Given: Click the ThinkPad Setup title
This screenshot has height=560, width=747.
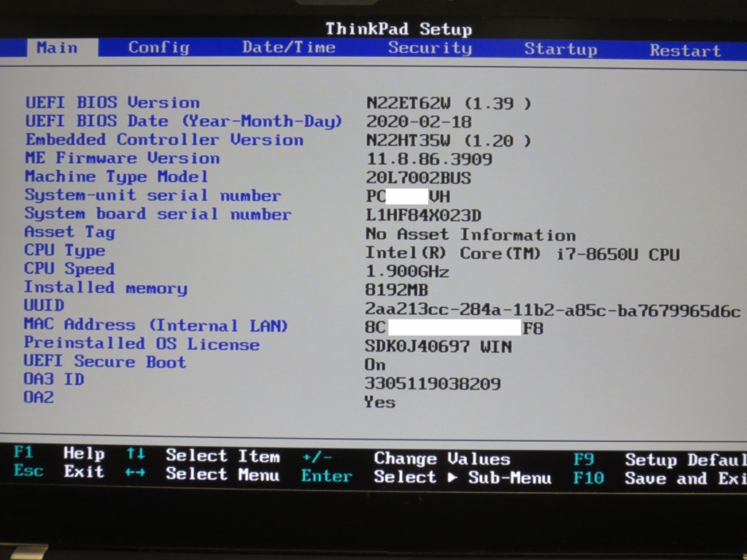Looking at the screenshot, I should (399, 29).
